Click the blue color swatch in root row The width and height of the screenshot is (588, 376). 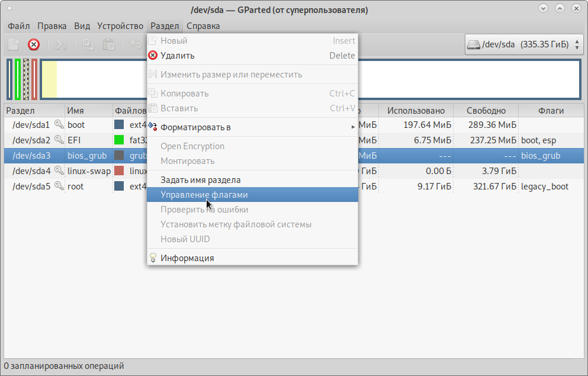point(119,186)
